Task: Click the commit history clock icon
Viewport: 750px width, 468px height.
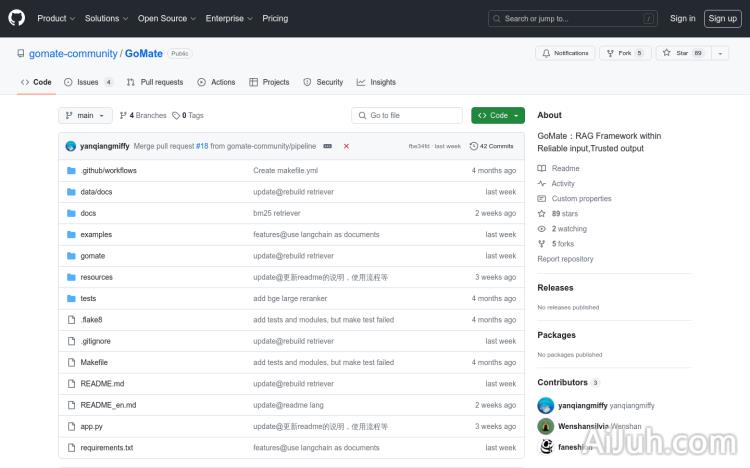Action: [474, 146]
